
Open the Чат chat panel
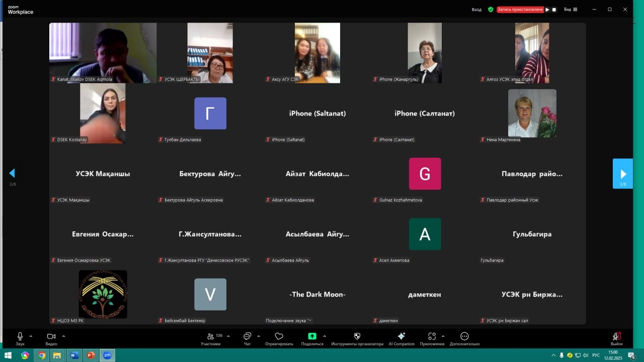click(x=247, y=337)
